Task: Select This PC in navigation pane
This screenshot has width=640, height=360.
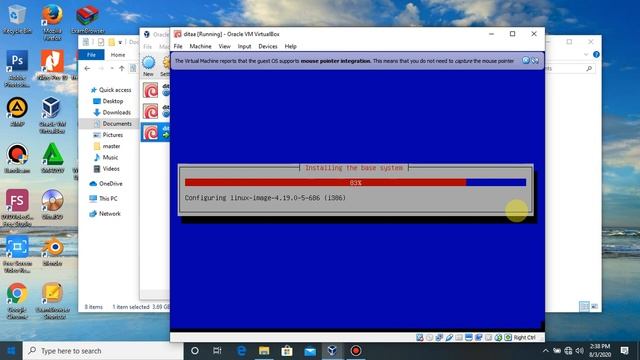Action: [103, 198]
